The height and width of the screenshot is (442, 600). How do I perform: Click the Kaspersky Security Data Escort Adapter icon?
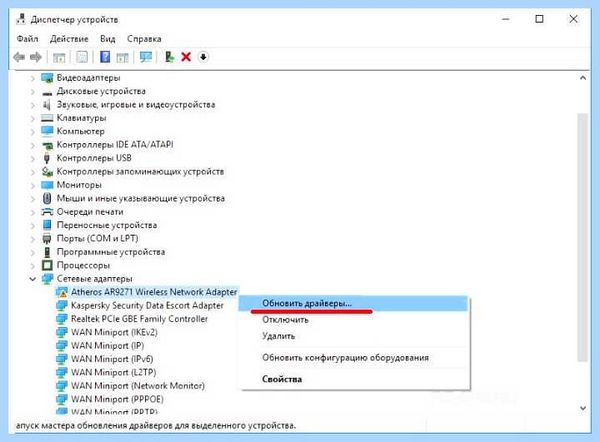[x=62, y=305]
